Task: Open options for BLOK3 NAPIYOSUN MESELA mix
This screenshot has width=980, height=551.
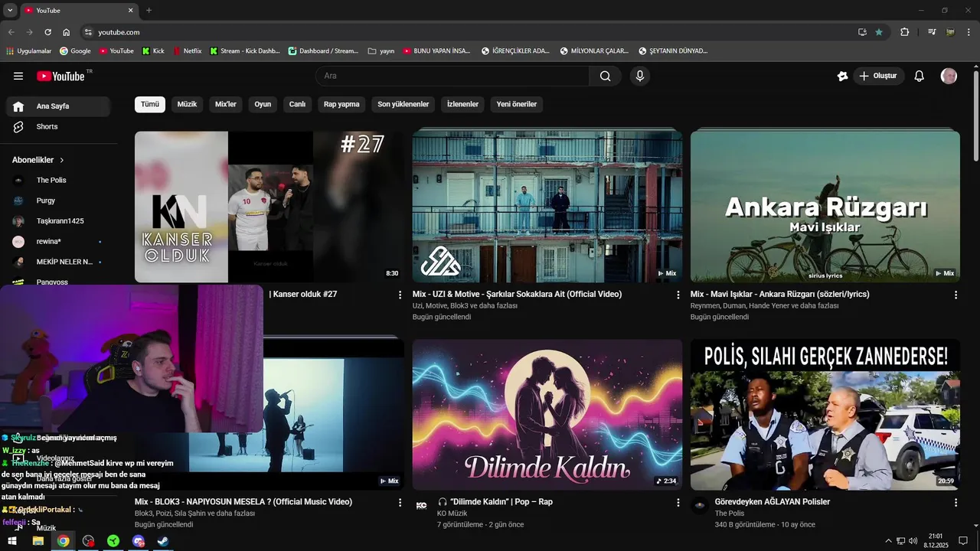Action: pos(400,503)
